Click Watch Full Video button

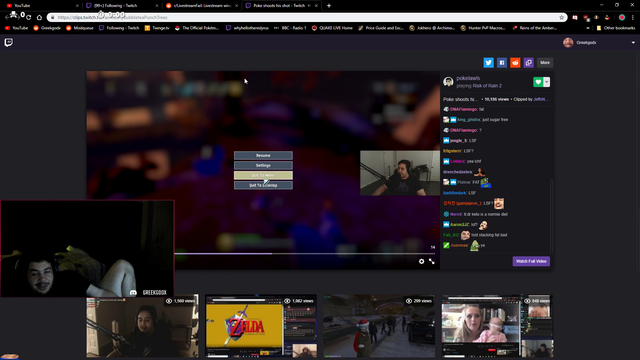coord(531,261)
